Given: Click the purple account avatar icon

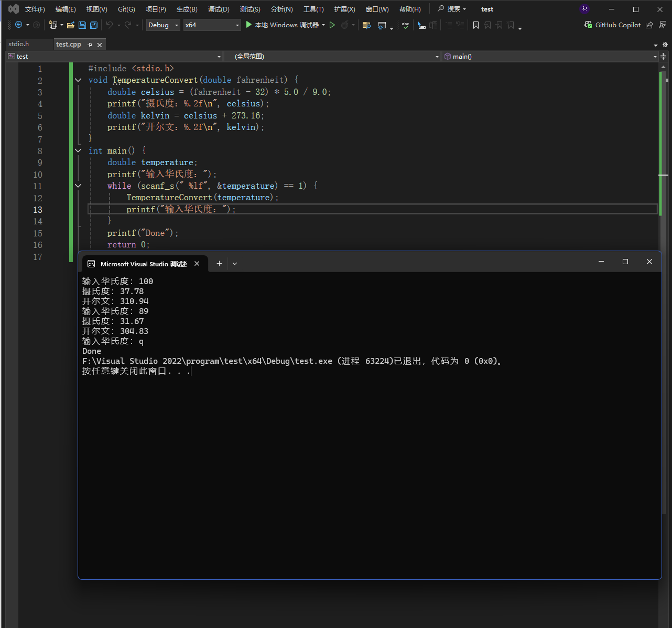Looking at the screenshot, I should tap(585, 9).
